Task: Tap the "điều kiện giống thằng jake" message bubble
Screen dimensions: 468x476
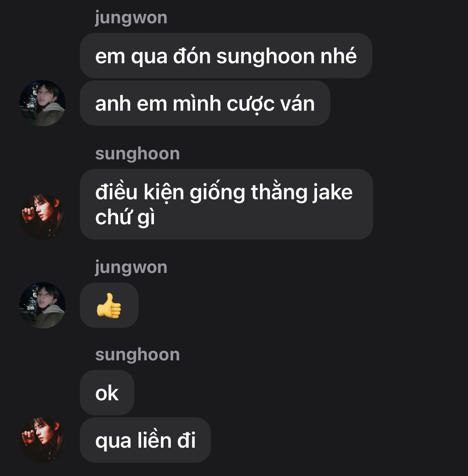Action: pos(226,204)
